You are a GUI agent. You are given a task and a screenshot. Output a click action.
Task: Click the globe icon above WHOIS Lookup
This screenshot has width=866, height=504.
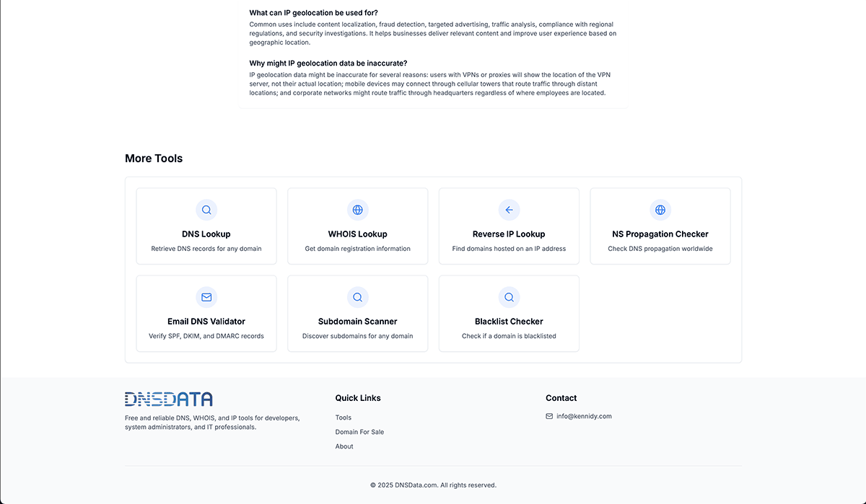point(357,210)
